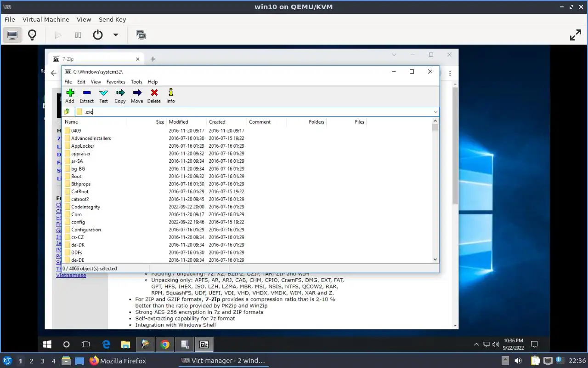Screen dimensions: 588x368
Task: Show virtual hardware details lightbulb icon
Action: 32,35
